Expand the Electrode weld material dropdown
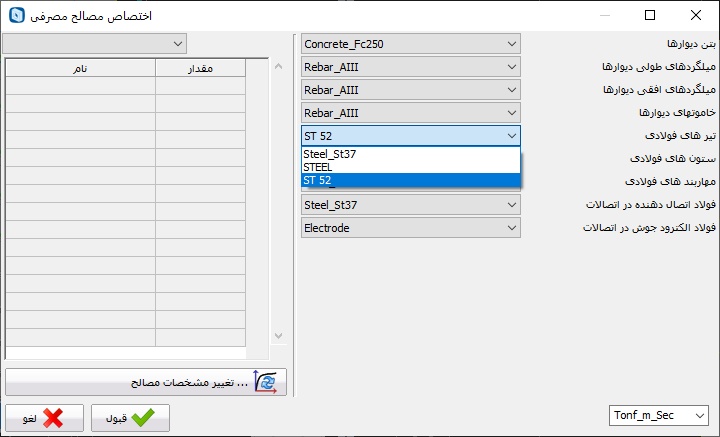This screenshot has width=720, height=437. coord(410,227)
